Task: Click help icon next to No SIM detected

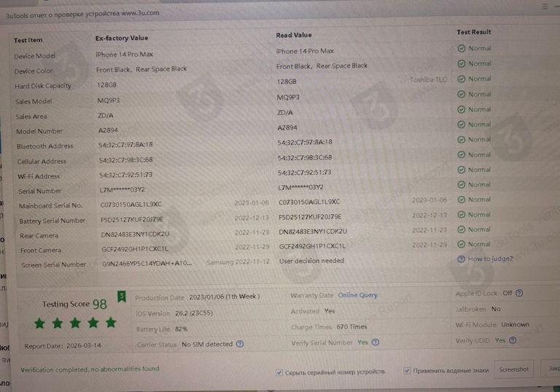Action: coord(238,344)
